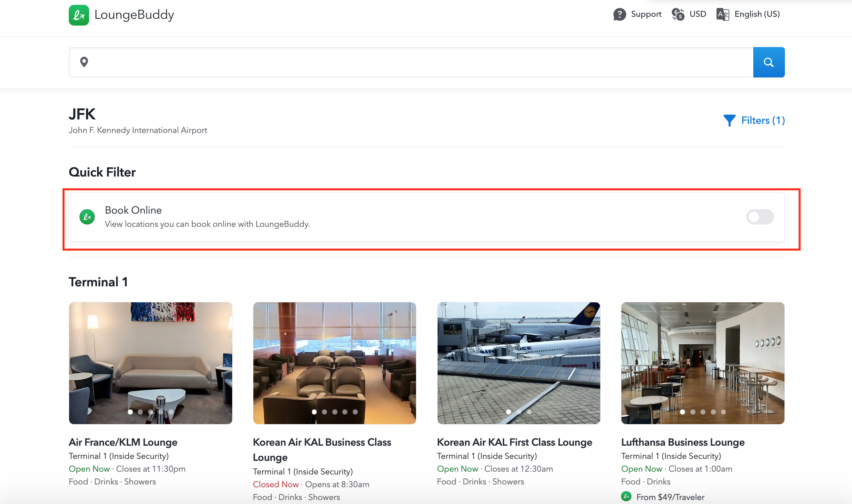Click the blue funnel filter icon
Image resolution: width=852 pixels, height=504 pixels.
(x=729, y=120)
